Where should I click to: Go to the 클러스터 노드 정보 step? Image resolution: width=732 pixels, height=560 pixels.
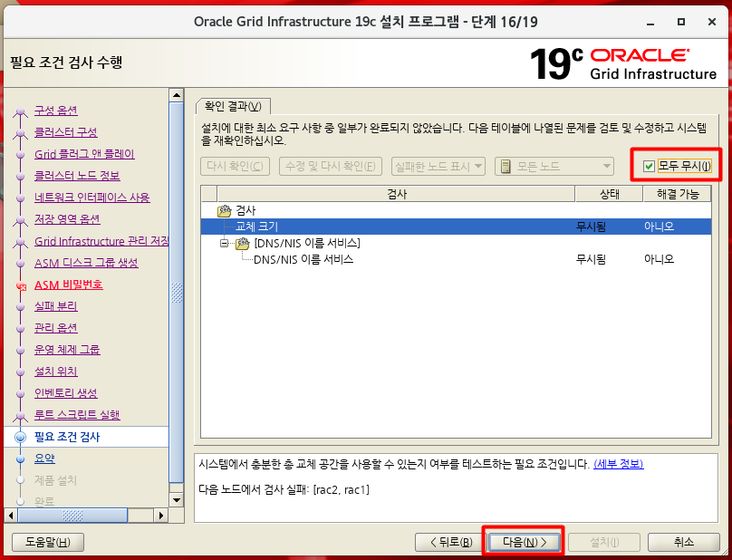[x=77, y=176]
